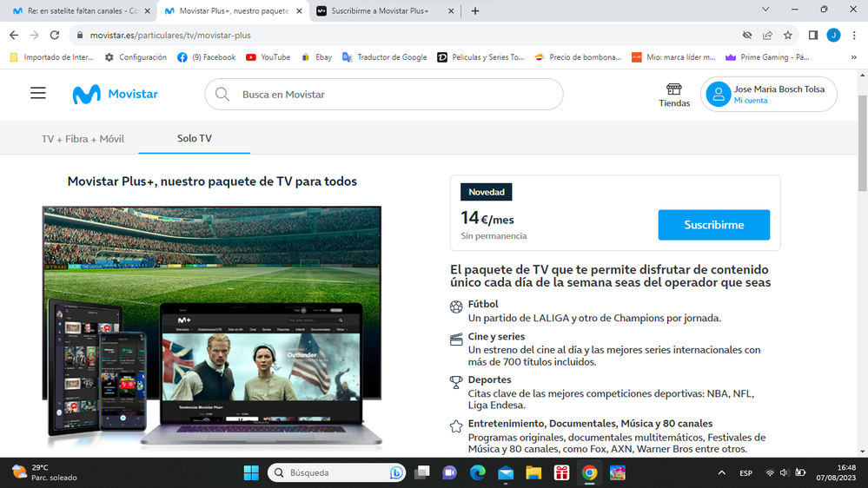Click the browser address bar URL
The image size is (868, 488).
pos(170,35)
